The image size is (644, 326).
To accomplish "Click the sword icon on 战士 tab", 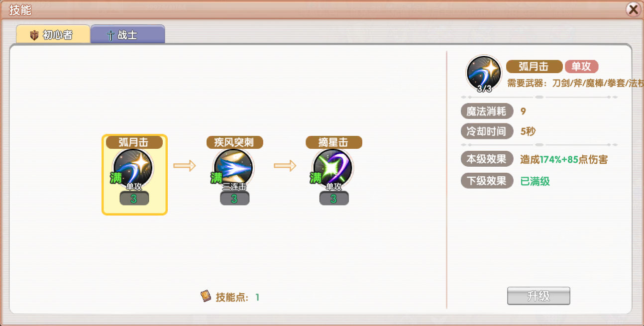I will 110,35.
